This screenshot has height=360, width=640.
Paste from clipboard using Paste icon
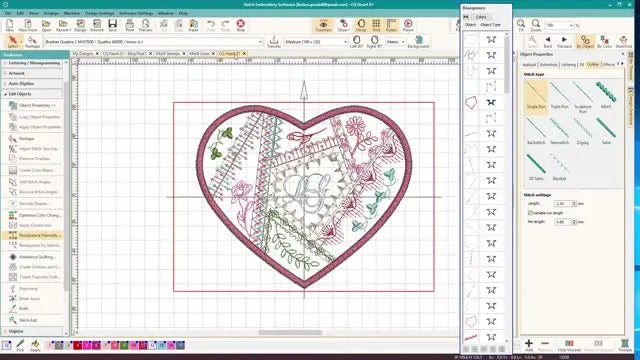(x=193, y=25)
